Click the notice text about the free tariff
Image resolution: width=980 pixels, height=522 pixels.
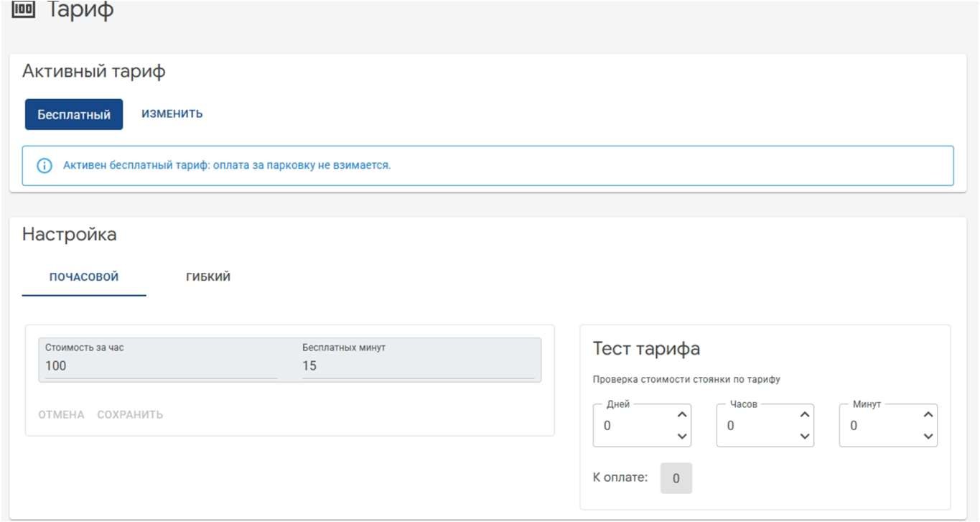pyautogui.click(x=227, y=166)
